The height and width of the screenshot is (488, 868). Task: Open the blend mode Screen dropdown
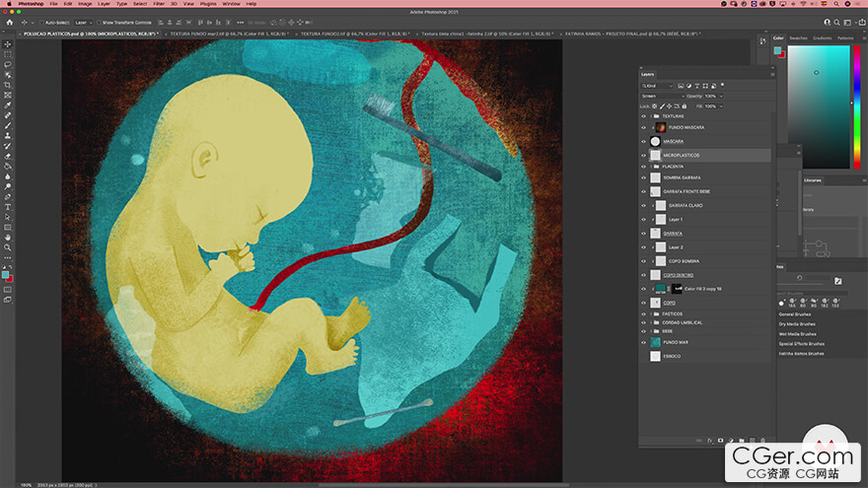point(663,97)
